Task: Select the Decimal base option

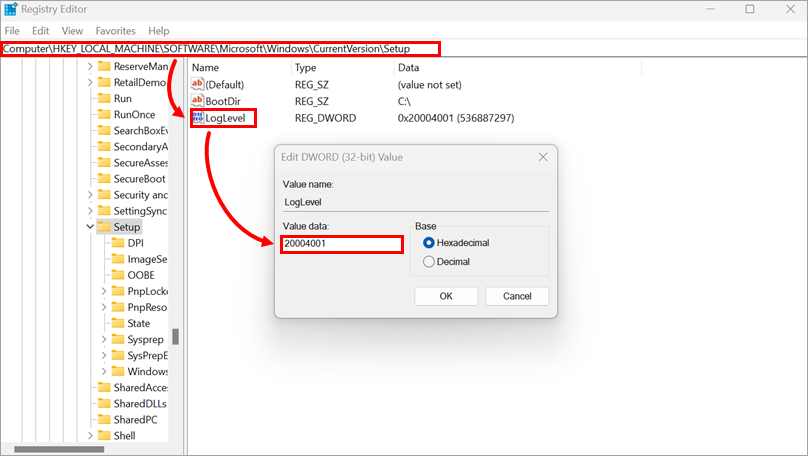Action: pos(429,262)
